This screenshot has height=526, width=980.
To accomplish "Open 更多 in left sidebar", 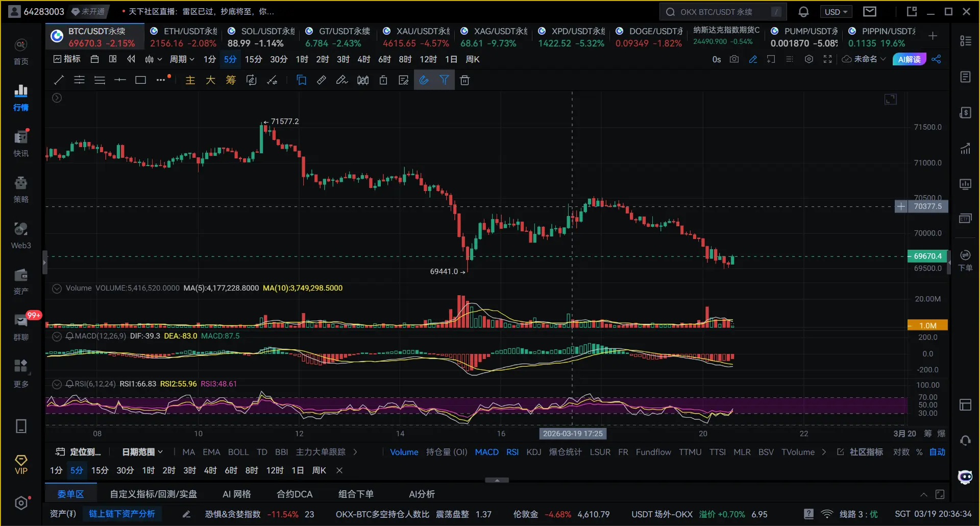I will tap(21, 373).
